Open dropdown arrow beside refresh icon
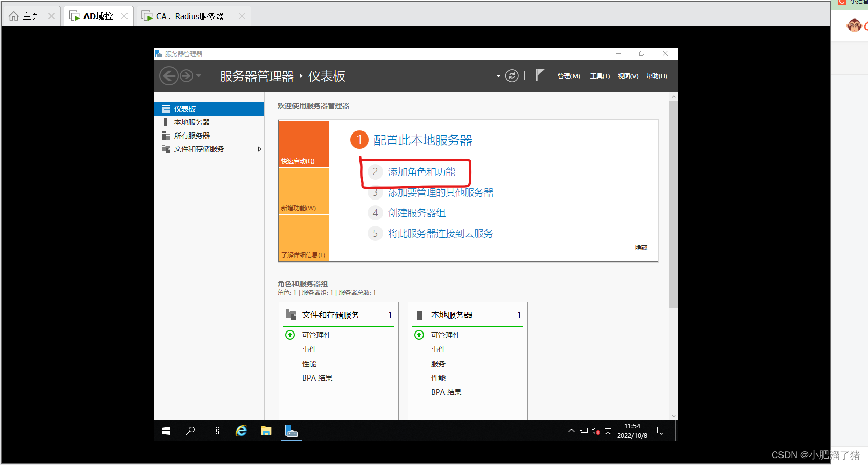Viewport: 868px width, 465px height. (x=498, y=76)
